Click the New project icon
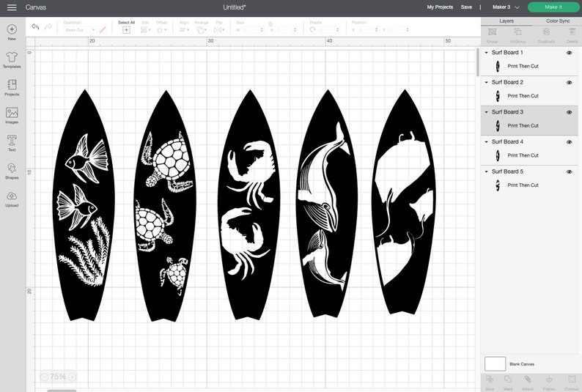Image resolution: width=582 pixels, height=392 pixels. (x=12, y=29)
